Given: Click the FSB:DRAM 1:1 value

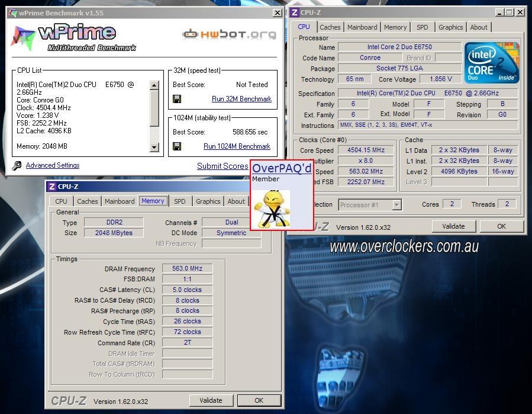Looking at the screenshot, I should point(187,279).
